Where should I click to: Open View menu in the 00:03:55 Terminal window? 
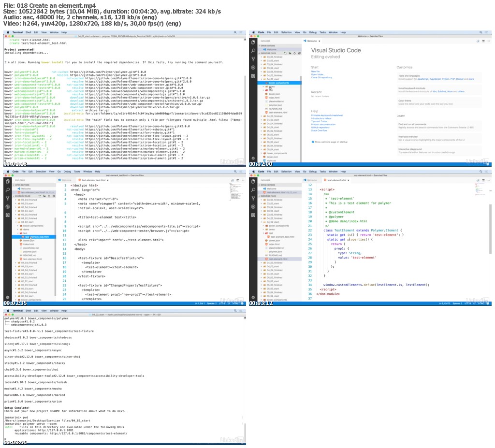44,311
